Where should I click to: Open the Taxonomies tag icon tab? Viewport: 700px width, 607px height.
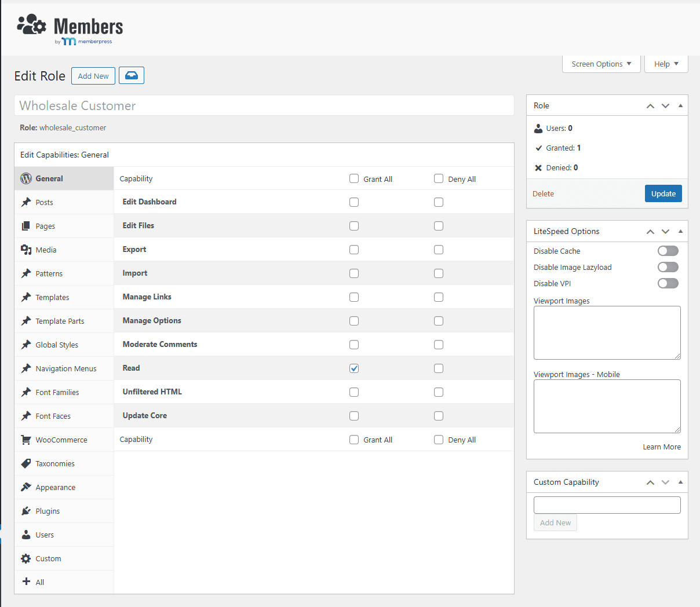click(x=26, y=463)
